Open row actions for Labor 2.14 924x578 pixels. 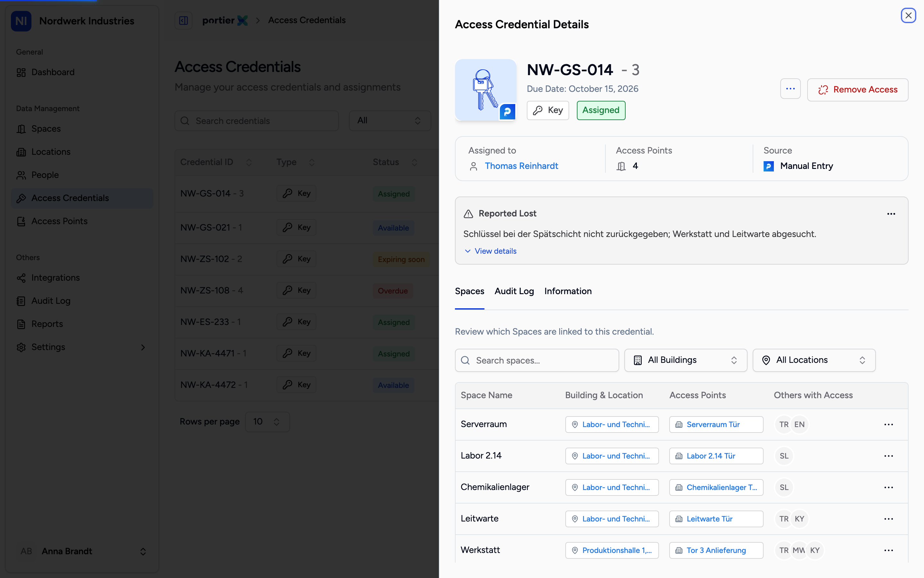888,456
